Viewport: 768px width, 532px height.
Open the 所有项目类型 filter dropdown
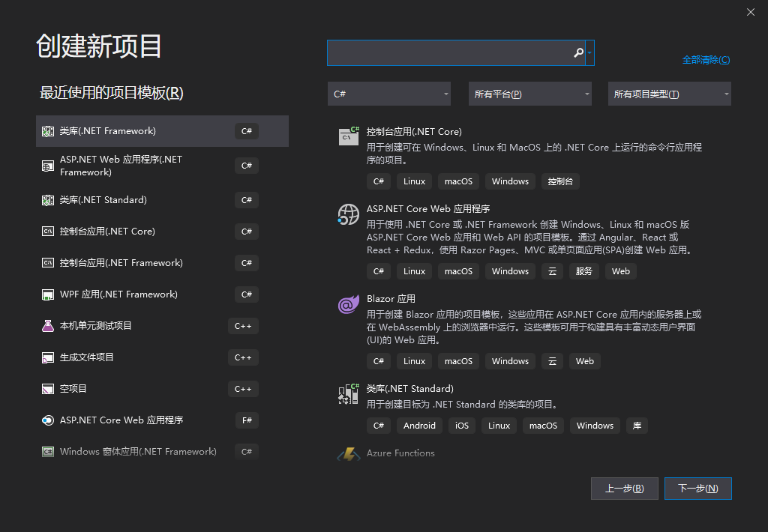pyautogui.click(x=670, y=94)
